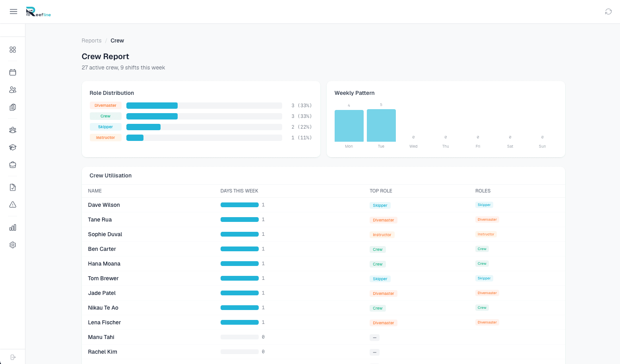Go to Reports breadcrumb link
This screenshot has width=620, height=364.
point(91,40)
